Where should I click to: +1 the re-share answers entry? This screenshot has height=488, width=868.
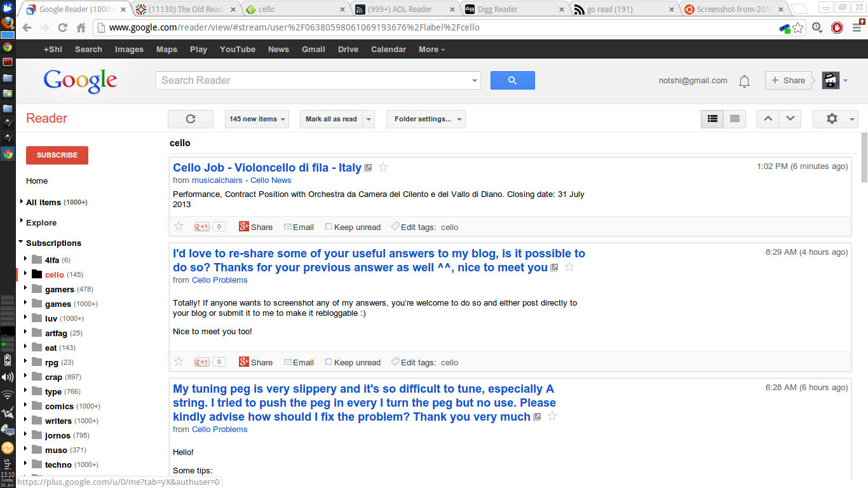click(x=202, y=362)
